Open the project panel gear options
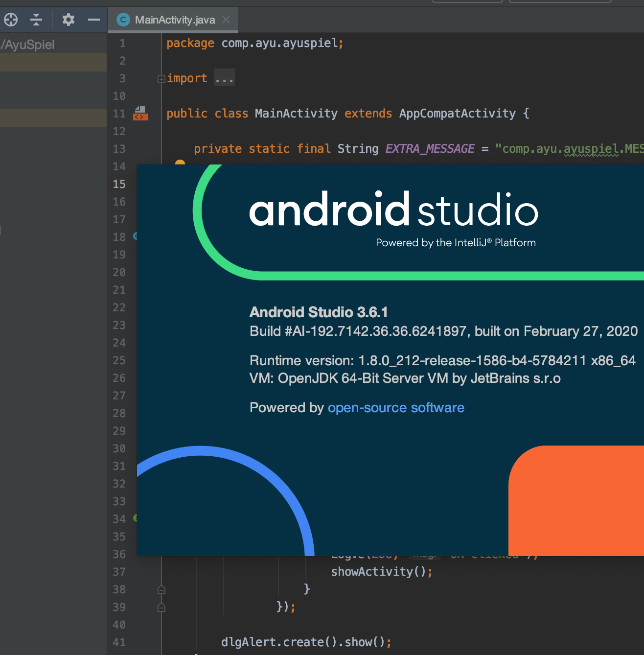Viewport: 644px width, 655px height. coord(69,20)
